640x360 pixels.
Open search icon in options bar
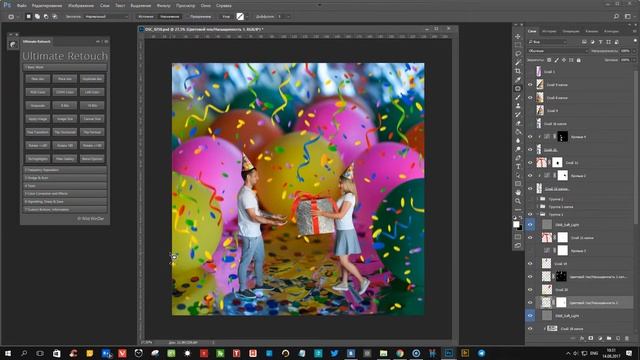point(616,16)
